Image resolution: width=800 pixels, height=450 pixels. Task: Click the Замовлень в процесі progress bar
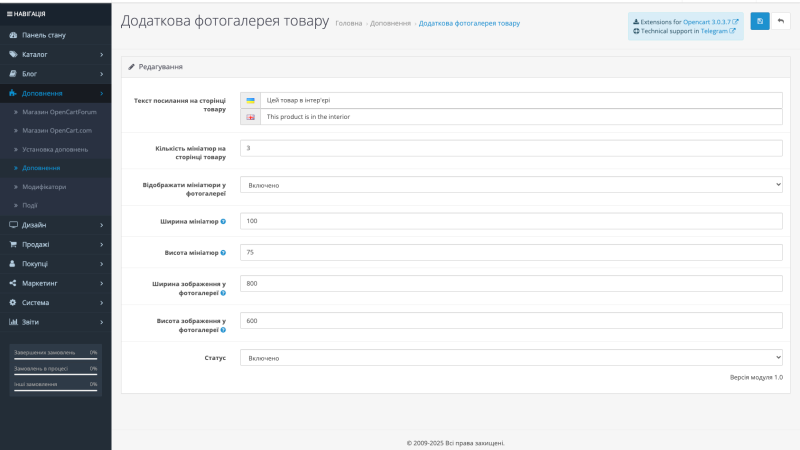point(56,374)
